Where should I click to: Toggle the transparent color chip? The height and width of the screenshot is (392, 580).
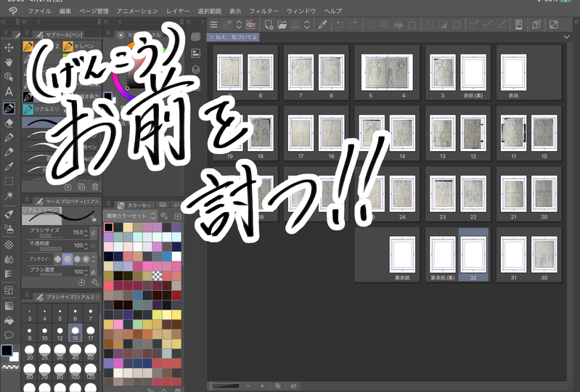tap(10, 367)
